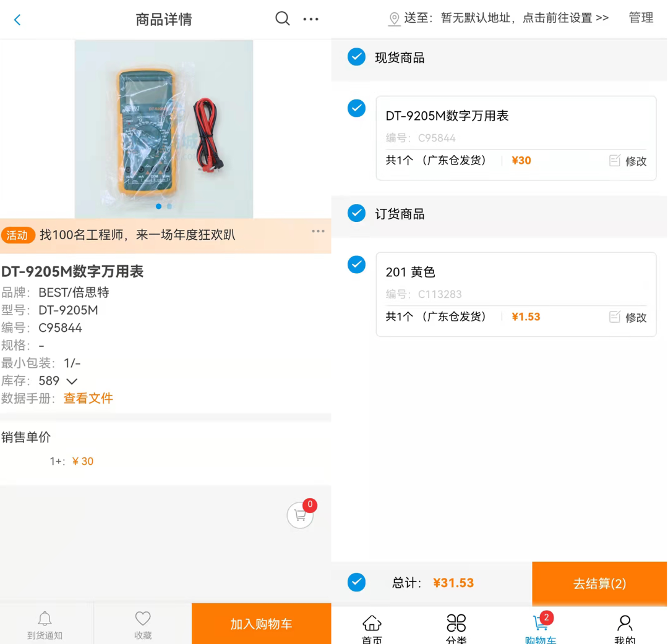The width and height of the screenshot is (668, 644).
Task: Open the 购物车 cart tab
Action: [540, 629]
